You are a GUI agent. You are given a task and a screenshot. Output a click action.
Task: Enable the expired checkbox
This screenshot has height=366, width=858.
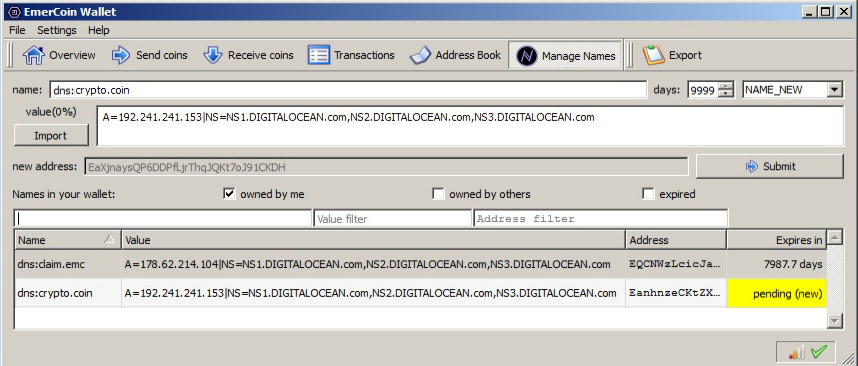[648, 194]
